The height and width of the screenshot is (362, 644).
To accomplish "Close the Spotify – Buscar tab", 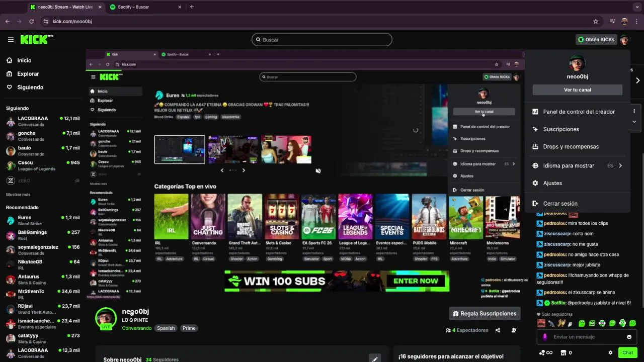I will coord(180,7).
